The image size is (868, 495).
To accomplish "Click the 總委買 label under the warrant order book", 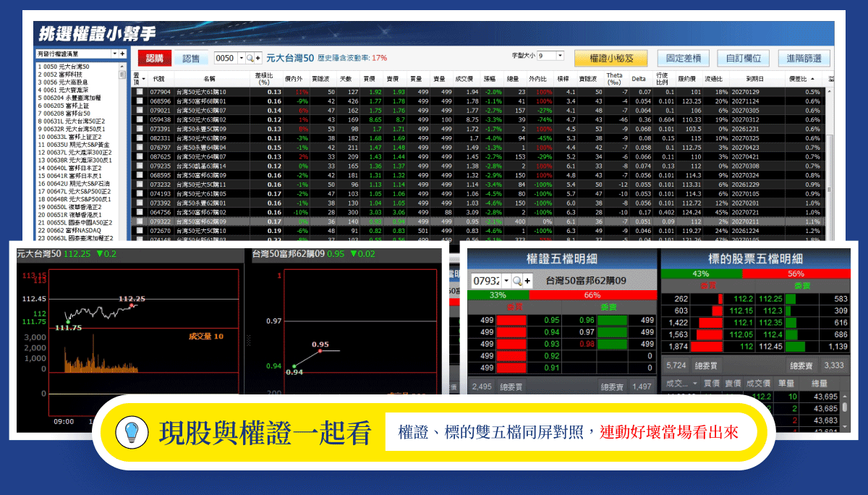I will point(511,387).
